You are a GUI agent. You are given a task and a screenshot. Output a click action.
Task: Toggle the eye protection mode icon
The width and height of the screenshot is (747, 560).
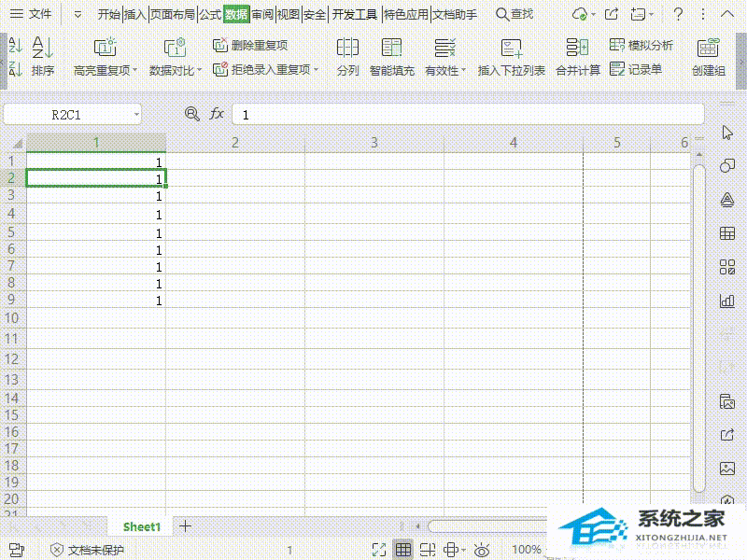point(482,550)
